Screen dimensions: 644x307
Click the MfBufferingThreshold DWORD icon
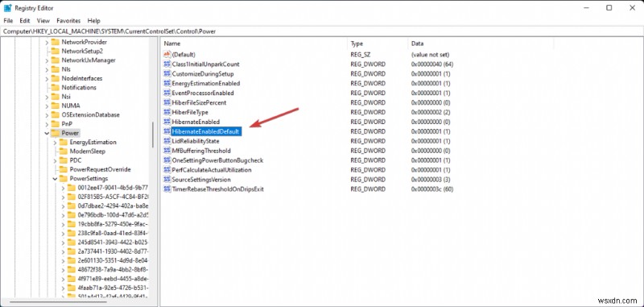[167, 151]
